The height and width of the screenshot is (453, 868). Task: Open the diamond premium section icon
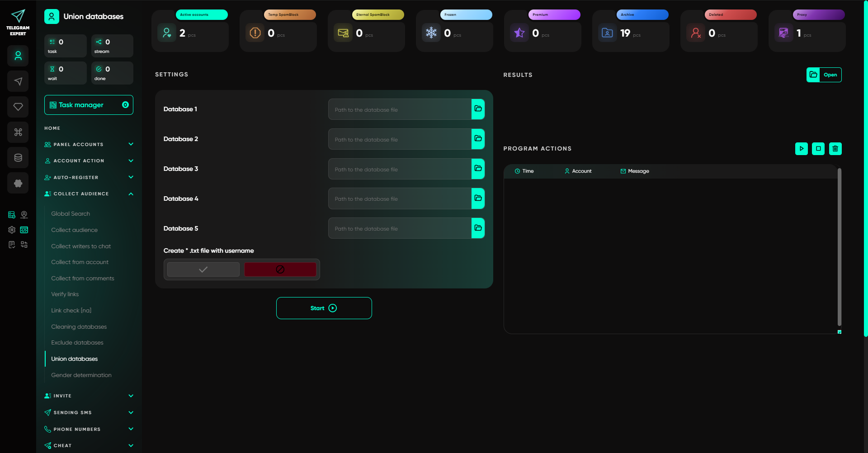click(18, 107)
